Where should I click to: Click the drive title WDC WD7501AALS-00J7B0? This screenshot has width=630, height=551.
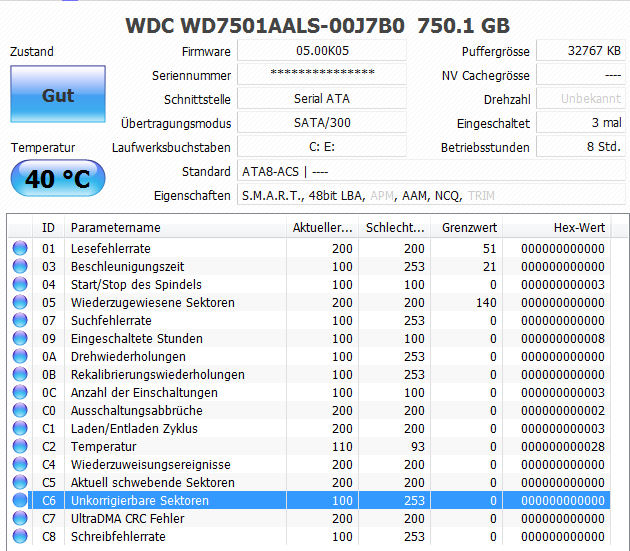click(x=265, y=26)
